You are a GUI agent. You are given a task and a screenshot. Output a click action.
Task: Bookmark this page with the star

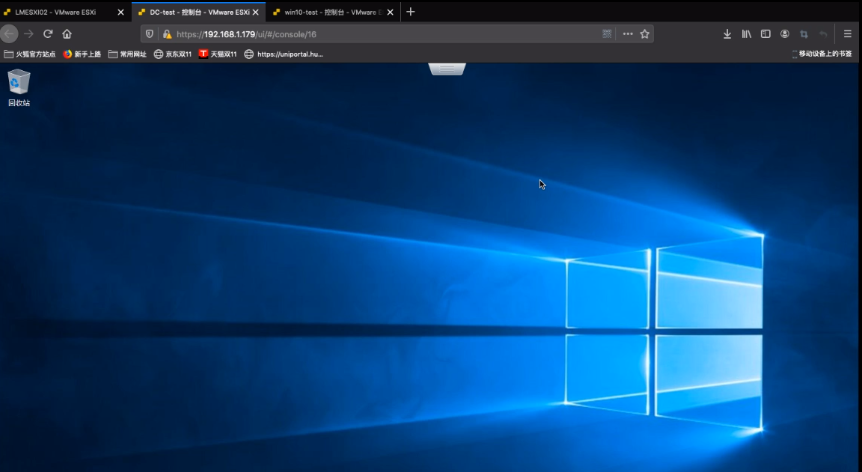pos(645,34)
